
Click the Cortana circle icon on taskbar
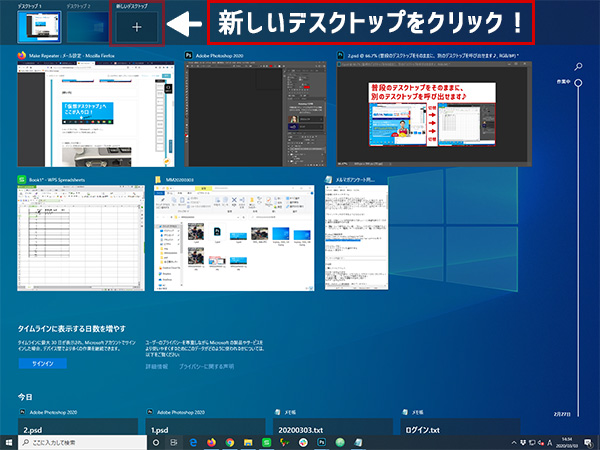(x=156, y=442)
